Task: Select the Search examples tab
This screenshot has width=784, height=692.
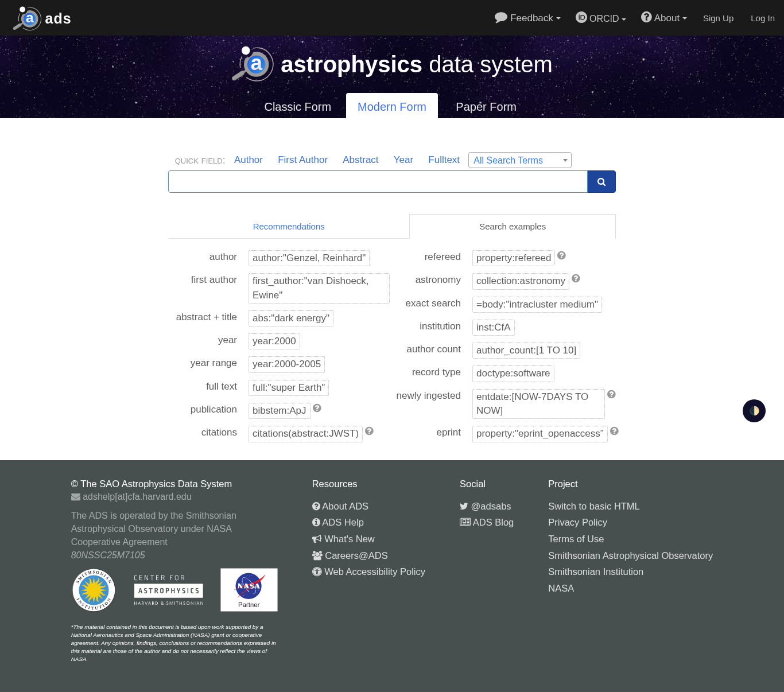Action: click(513, 227)
